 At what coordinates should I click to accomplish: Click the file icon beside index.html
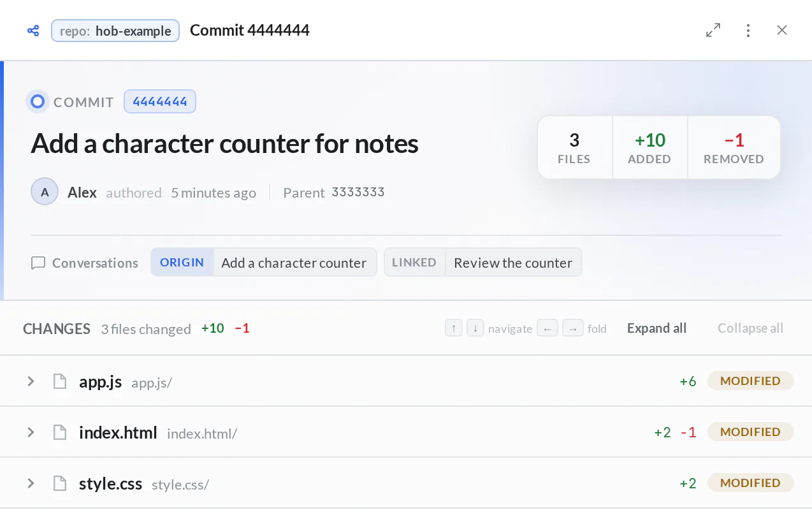[59, 432]
